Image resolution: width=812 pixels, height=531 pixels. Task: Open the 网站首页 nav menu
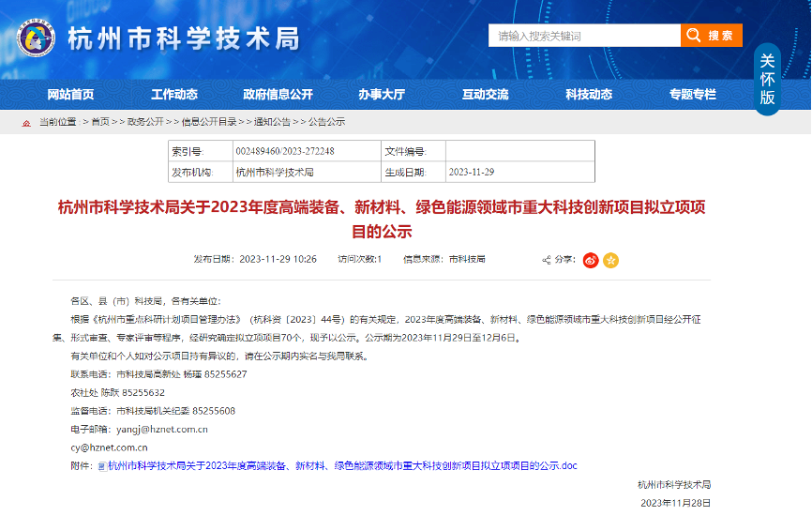click(70, 94)
